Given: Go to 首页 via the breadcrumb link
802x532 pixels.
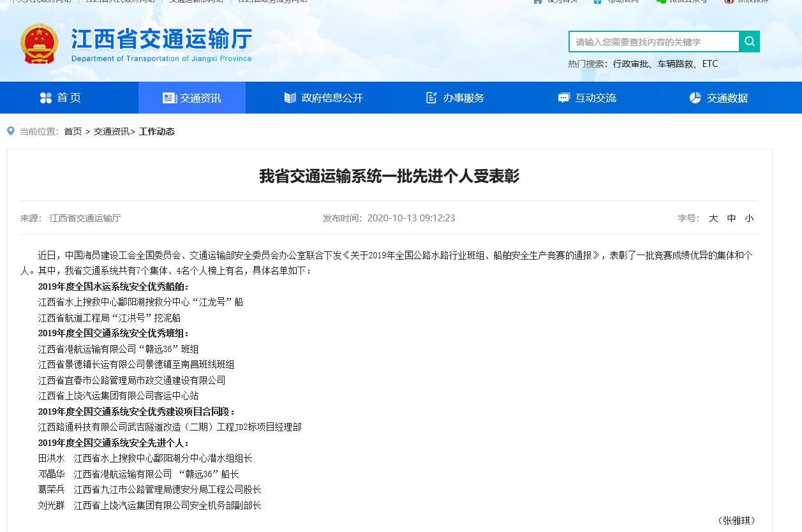Looking at the screenshot, I should coord(73,131).
